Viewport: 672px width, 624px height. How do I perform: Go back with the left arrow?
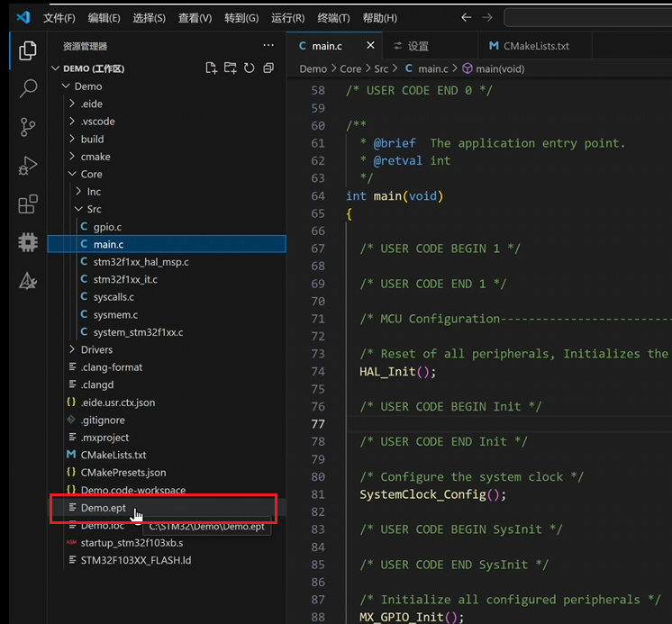[x=467, y=18]
